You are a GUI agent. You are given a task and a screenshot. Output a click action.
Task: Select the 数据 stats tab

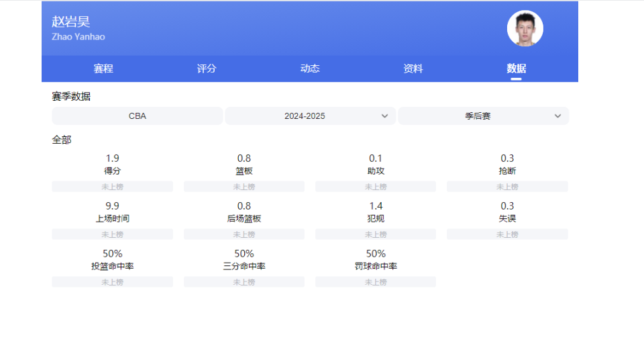pos(517,69)
